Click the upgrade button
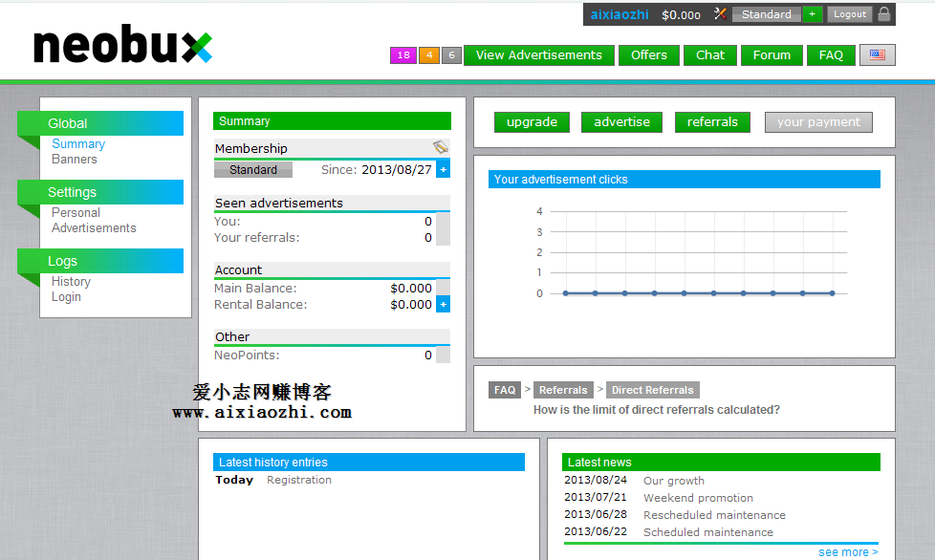The image size is (935, 560). click(x=532, y=122)
